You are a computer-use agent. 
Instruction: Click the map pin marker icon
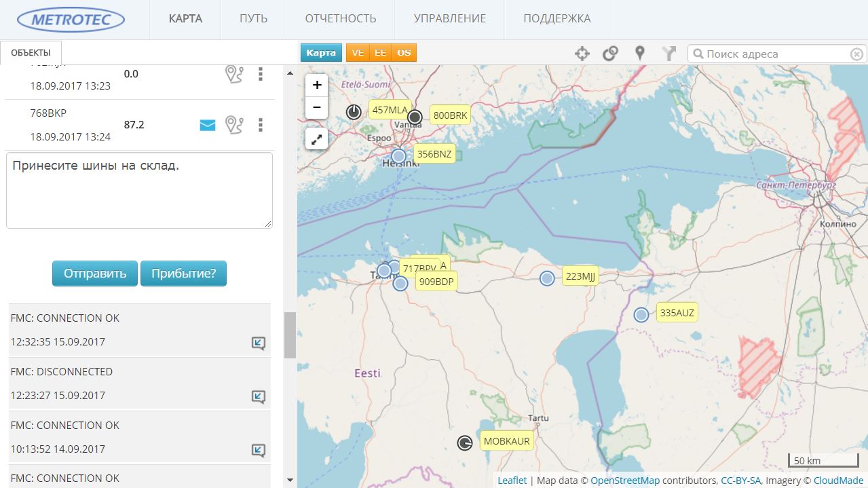(x=639, y=54)
